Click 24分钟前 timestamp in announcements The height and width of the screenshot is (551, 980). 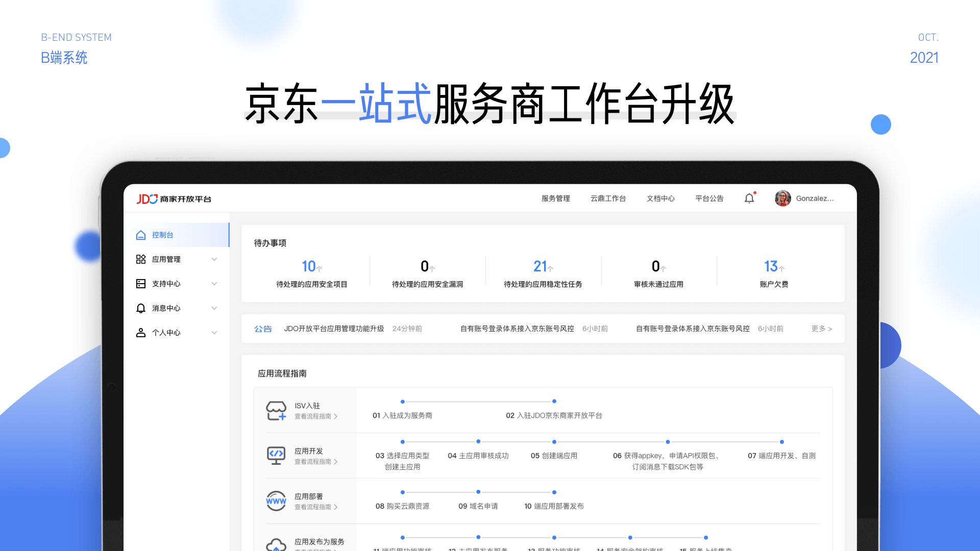(x=407, y=329)
